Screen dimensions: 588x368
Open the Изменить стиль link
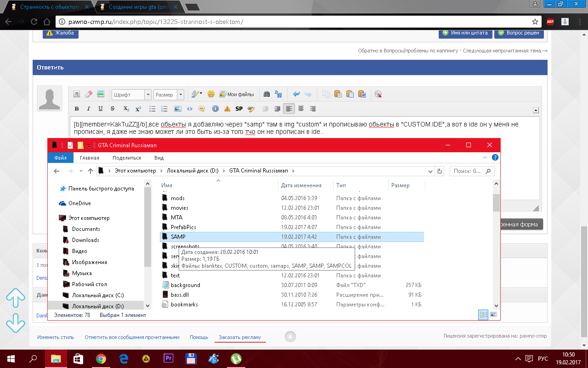coord(56,337)
